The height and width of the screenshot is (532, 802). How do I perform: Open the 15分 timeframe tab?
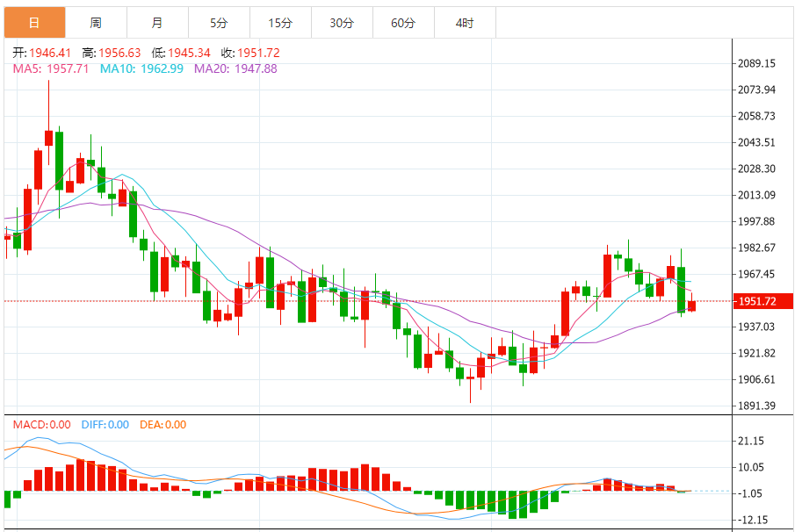(x=280, y=23)
